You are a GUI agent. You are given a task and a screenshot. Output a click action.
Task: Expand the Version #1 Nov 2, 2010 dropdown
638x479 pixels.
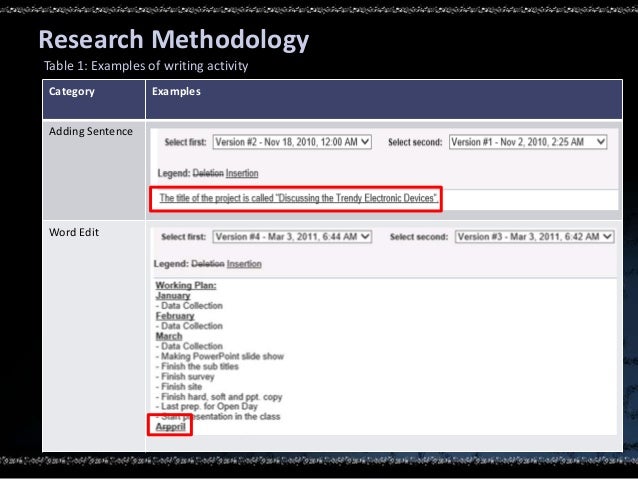click(x=528, y=142)
